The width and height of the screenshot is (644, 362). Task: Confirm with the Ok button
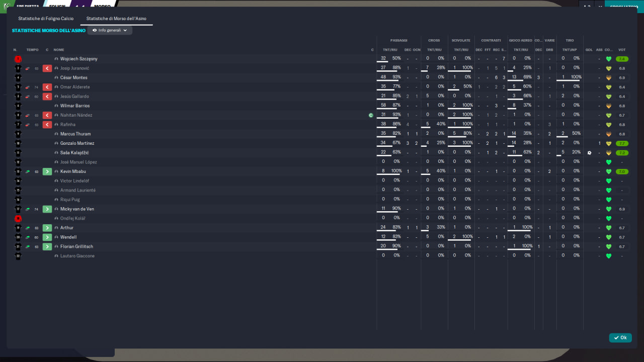click(x=620, y=338)
